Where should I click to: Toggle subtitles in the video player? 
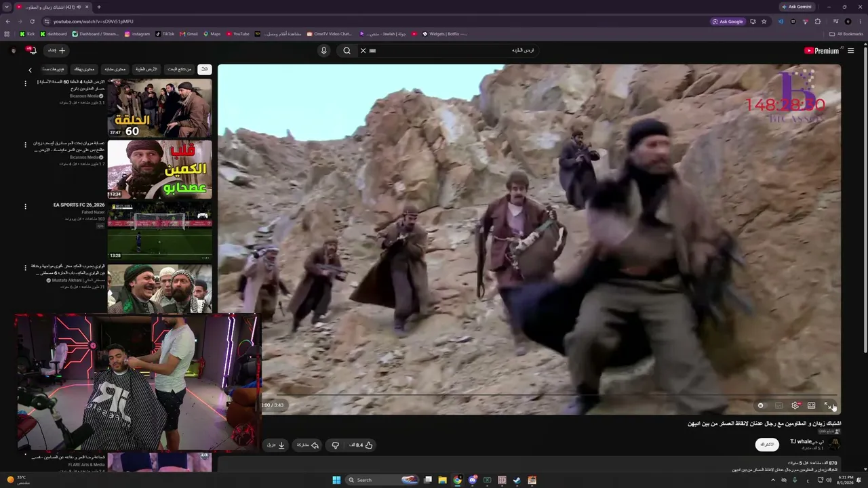[778, 405]
